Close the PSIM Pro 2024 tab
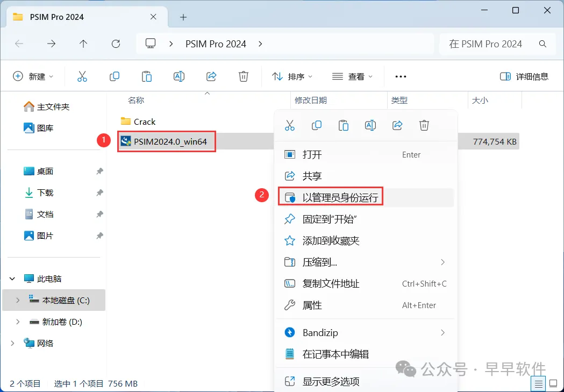Viewport: 564px width, 392px height. pyautogui.click(x=153, y=17)
